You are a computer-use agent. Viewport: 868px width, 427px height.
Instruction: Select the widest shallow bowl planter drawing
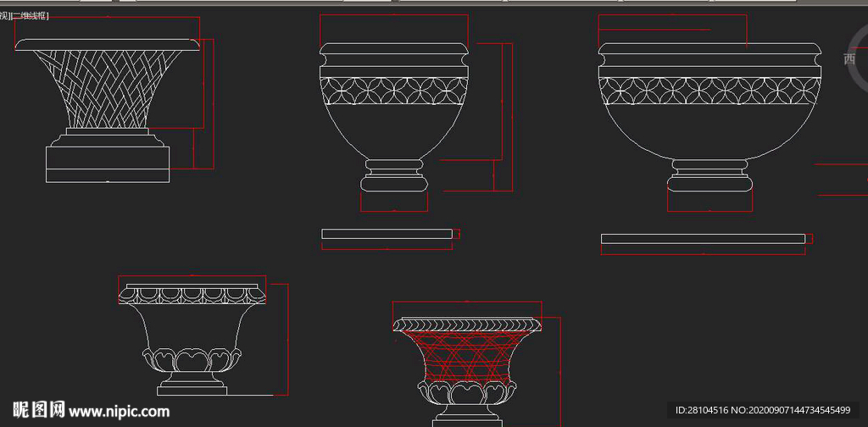[x=710, y=117]
